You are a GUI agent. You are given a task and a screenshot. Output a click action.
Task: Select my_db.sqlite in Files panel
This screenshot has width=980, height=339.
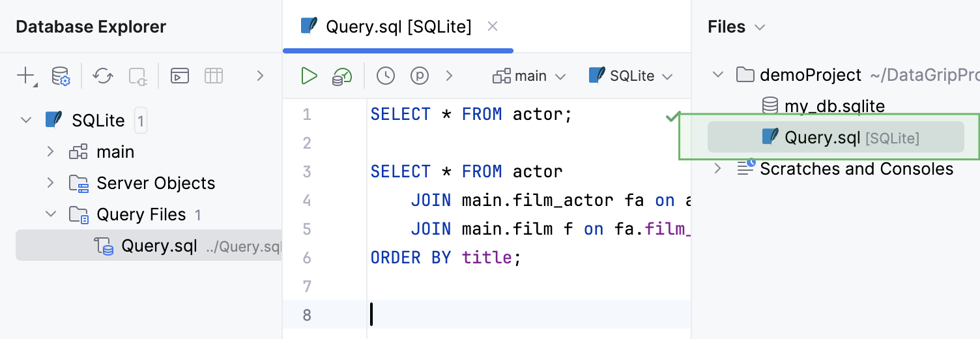(824, 106)
